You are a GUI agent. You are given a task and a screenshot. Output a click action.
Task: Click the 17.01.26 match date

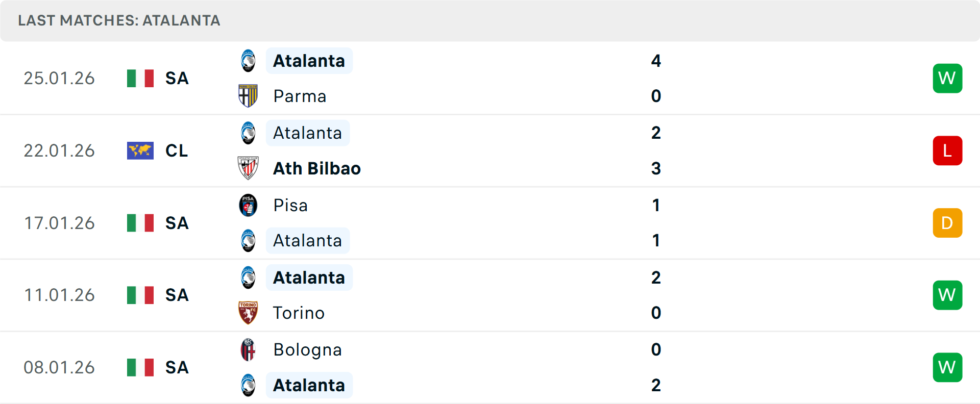pyautogui.click(x=59, y=223)
